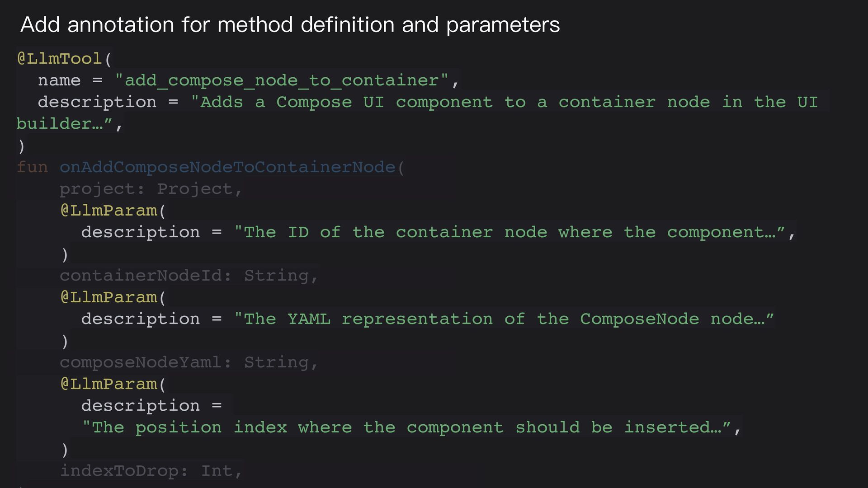Click the closing parenthesis of the LlmTool annotation
The height and width of the screenshot is (488, 868).
coord(21,146)
